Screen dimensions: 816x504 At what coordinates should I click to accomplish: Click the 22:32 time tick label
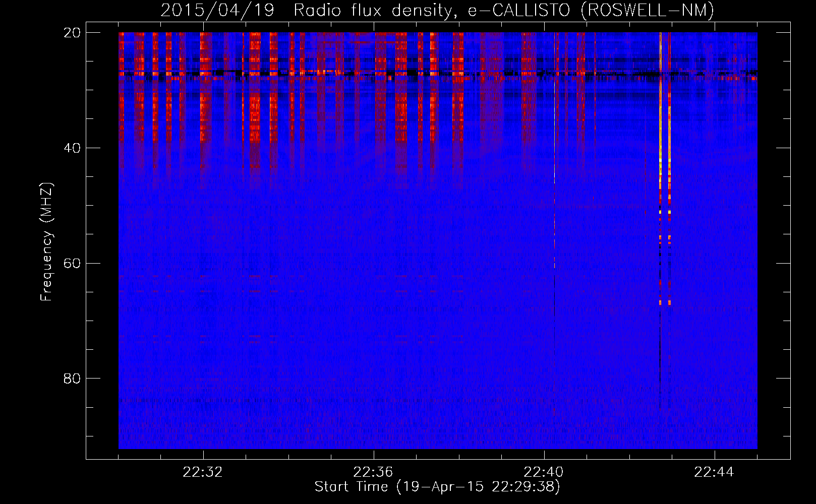(x=203, y=472)
